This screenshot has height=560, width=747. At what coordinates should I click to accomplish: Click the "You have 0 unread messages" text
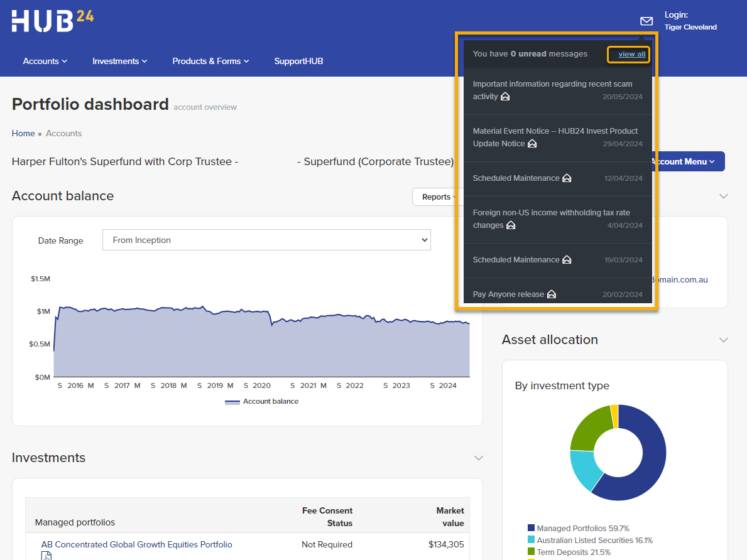click(530, 54)
